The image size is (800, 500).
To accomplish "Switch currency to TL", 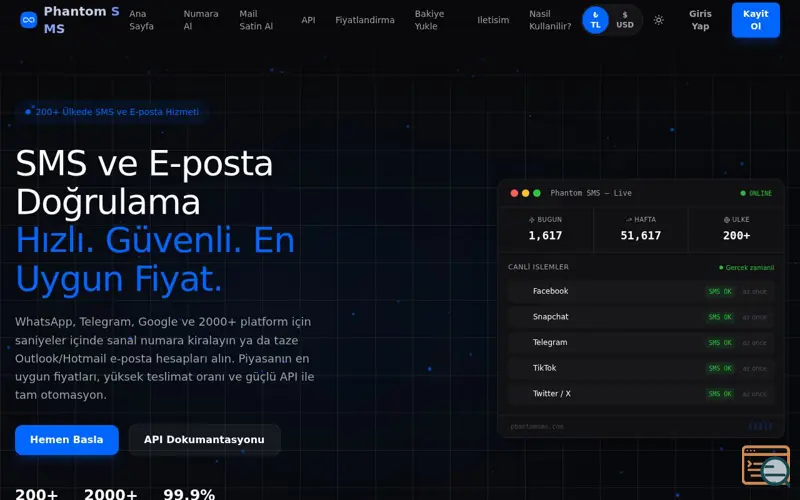I will point(595,20).
